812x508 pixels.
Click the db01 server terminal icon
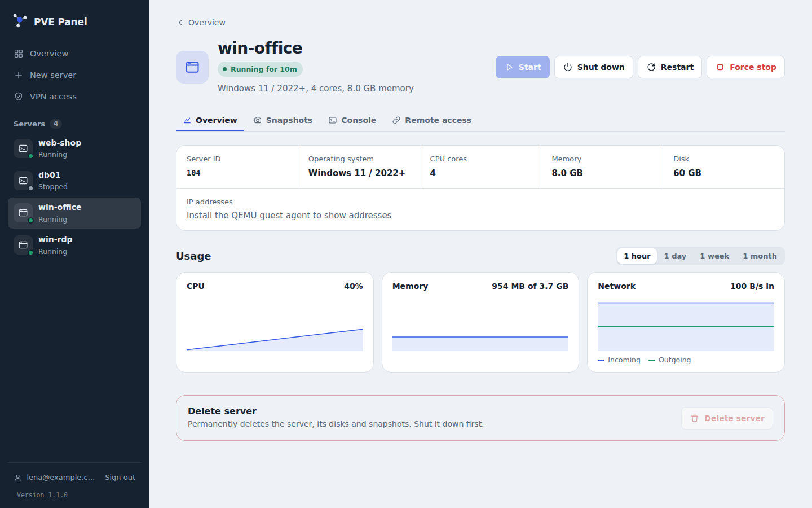point(23,181)
